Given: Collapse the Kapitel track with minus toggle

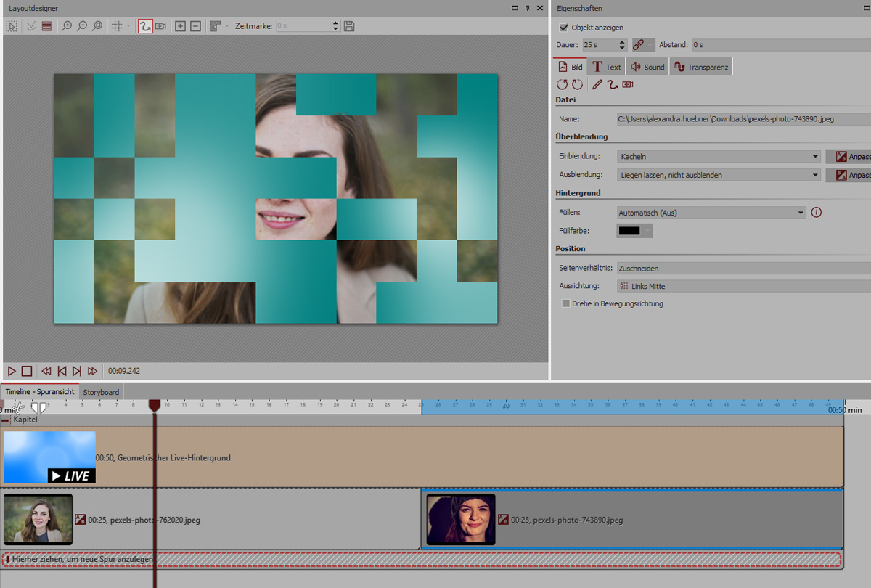Looking at the screenshot, I should (6, 420).
